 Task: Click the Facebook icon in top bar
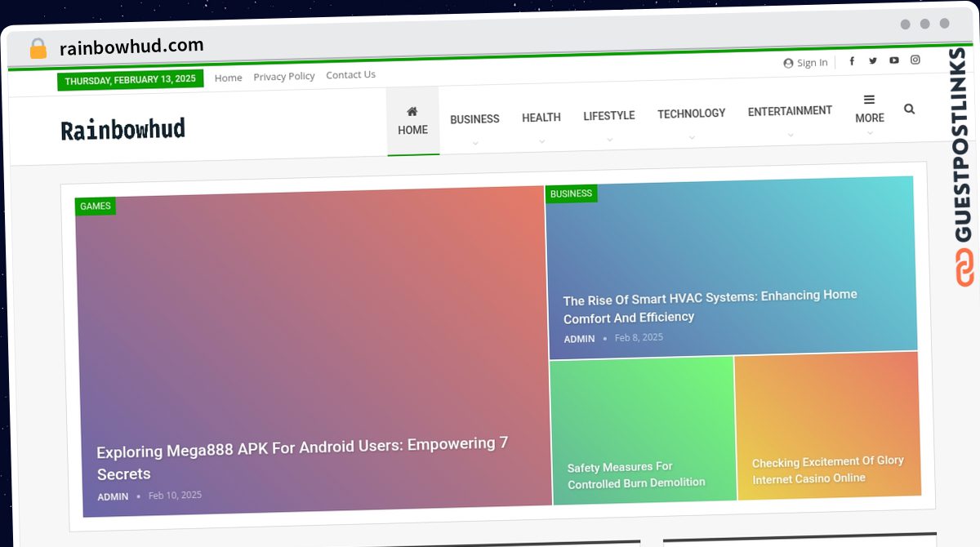pyautogui.click(x=852, y=61)
